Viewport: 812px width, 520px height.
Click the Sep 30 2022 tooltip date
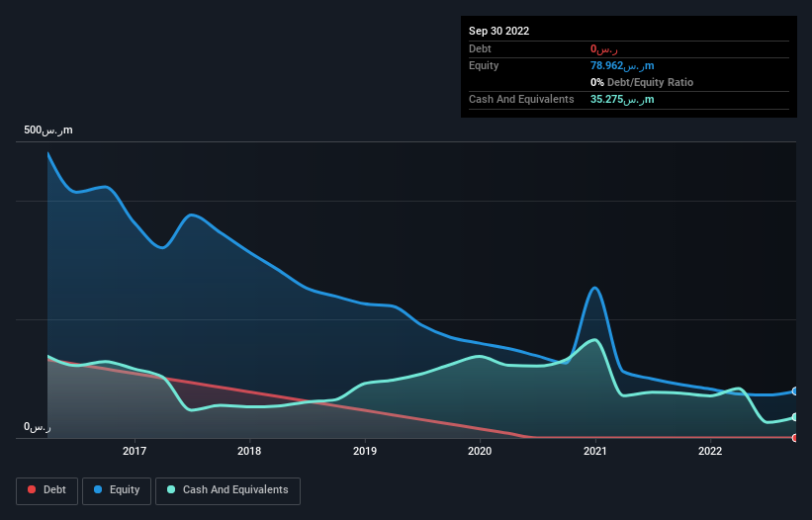[x=498, y=31]
